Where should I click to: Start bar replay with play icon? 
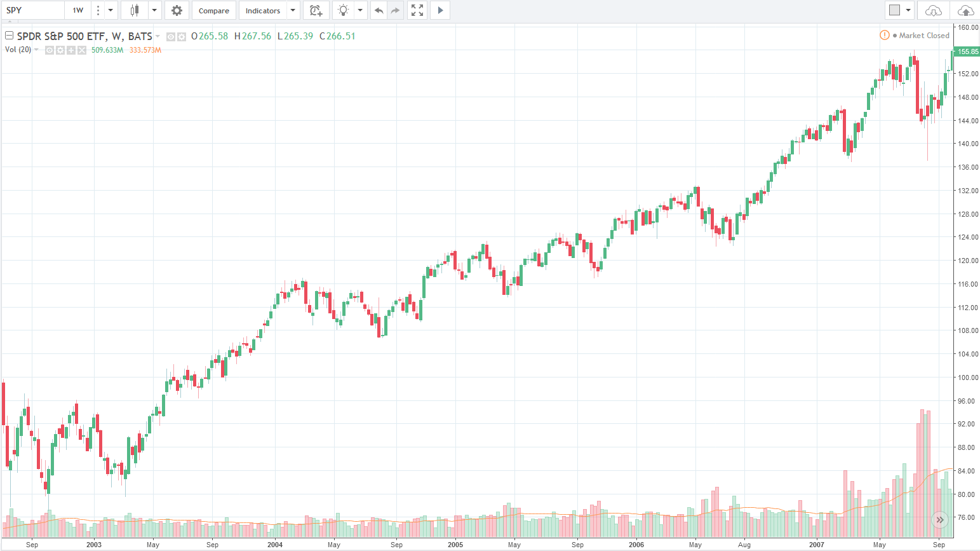click(x=440, y=10)
